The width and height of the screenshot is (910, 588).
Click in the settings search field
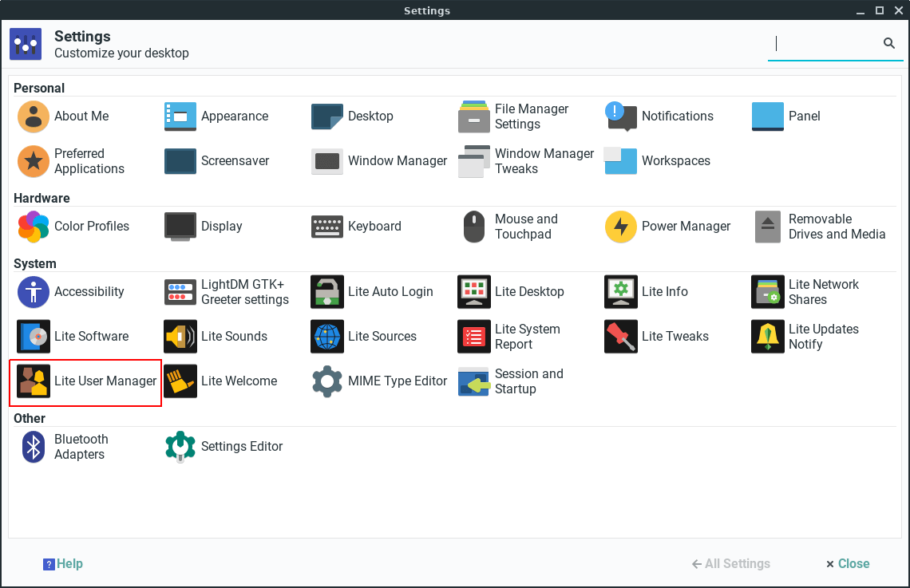point(822,44)
